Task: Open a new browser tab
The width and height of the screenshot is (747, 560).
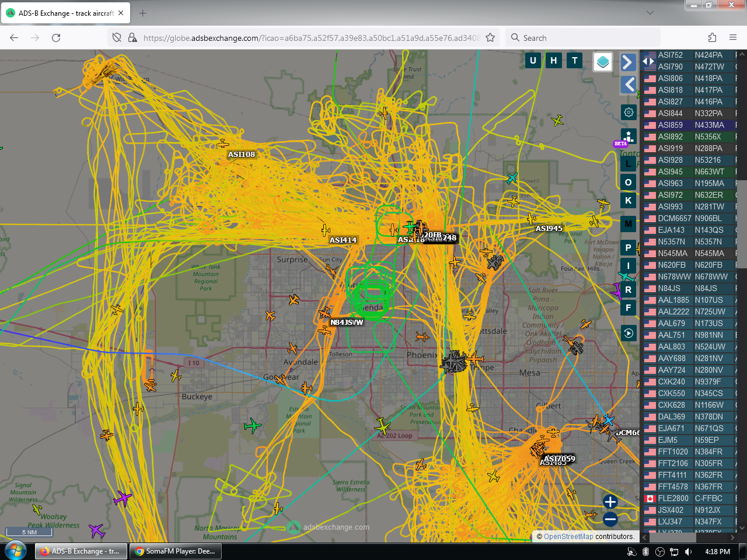Action: tap(143, 13)
